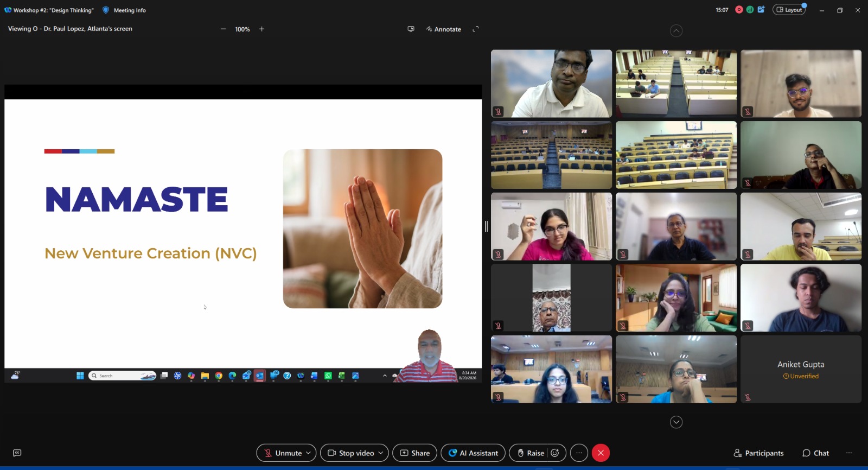Toggle the Participants panel
868x470 pixels.
click(x=758, y=453)
